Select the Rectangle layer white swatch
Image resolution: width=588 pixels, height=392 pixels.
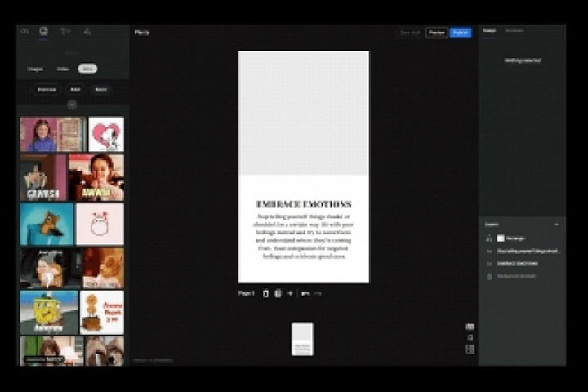(x=501, y=238)
